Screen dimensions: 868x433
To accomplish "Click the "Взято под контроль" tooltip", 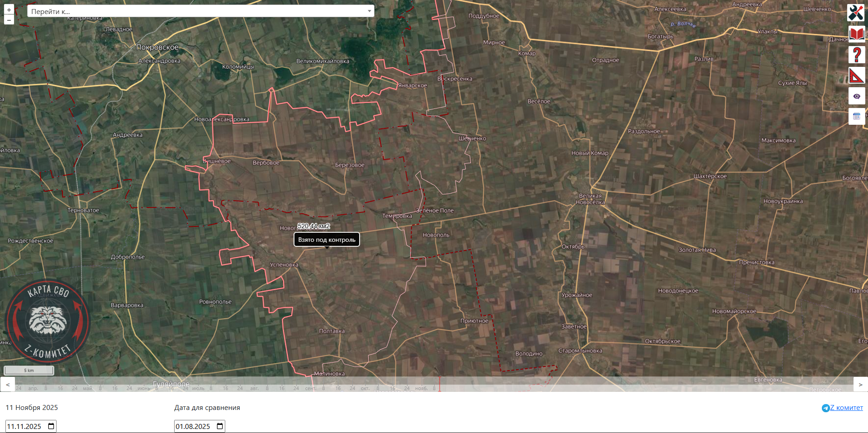I will pyautogui.click(x=327, y=240).
